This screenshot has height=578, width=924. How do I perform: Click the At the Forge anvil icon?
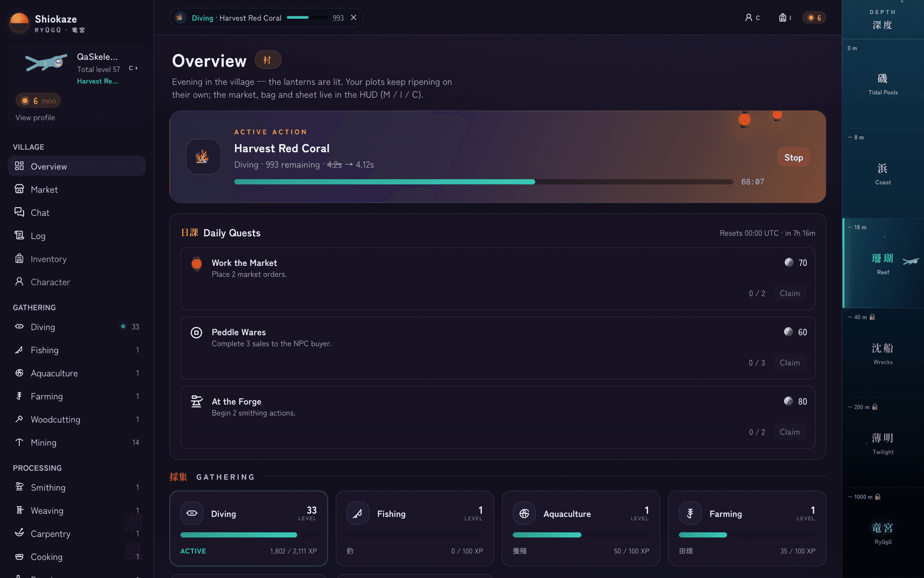[196, 401]
